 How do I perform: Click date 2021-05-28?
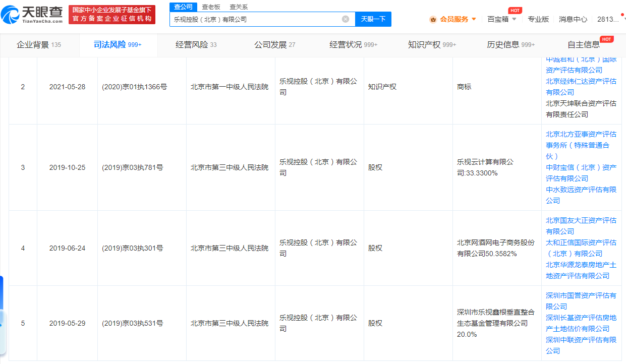point(67,87)
